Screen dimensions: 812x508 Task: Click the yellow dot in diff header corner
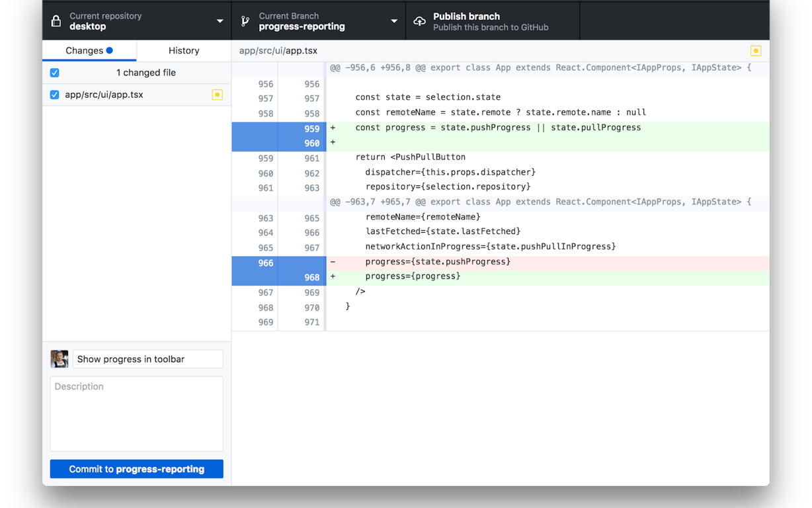[x=755, y=50]
